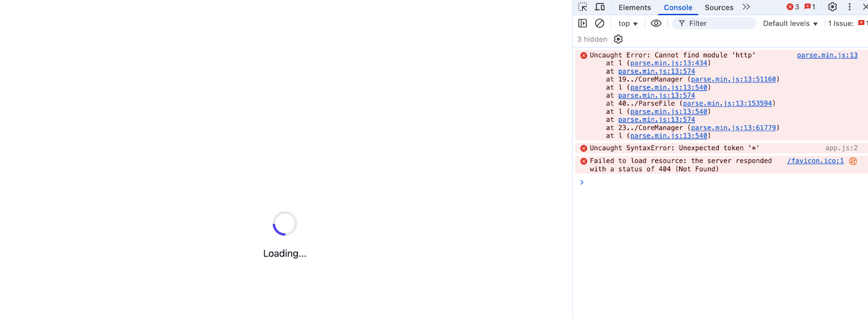Activate the inspect element picker icon
868x318 pixels.
coord(583,7)
